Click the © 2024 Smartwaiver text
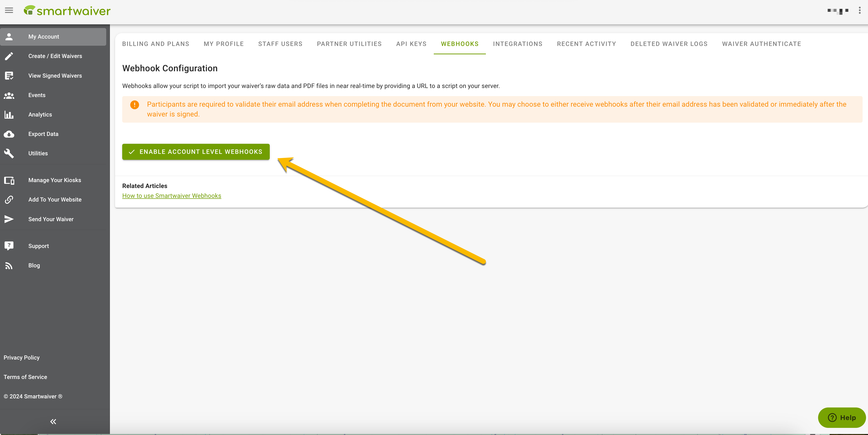Viewport: 868px width, 435px height. tap(33, 397)
